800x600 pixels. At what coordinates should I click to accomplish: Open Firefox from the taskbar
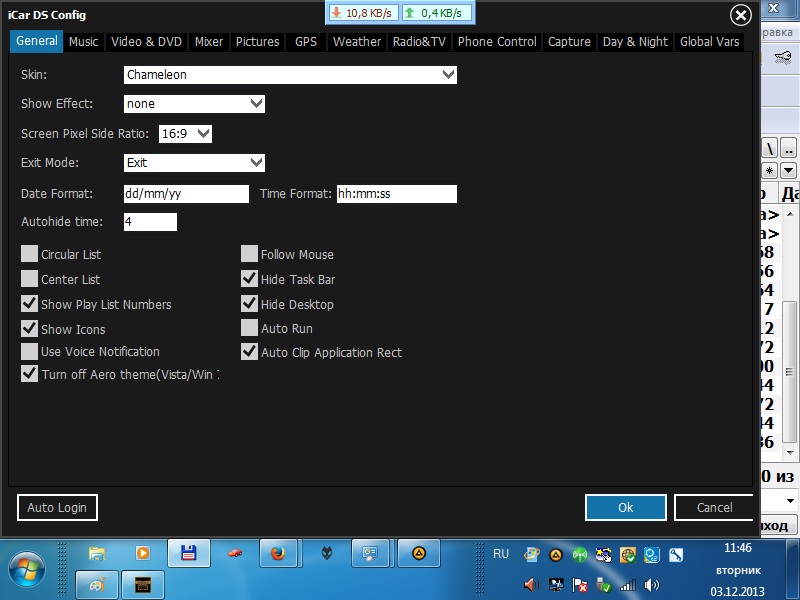coord(279,553)
